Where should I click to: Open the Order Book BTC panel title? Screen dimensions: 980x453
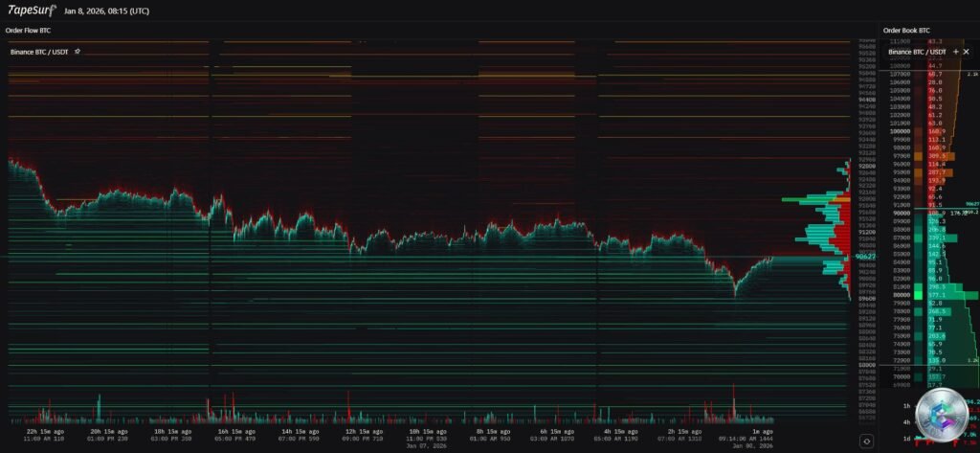[x=904, y=30]
